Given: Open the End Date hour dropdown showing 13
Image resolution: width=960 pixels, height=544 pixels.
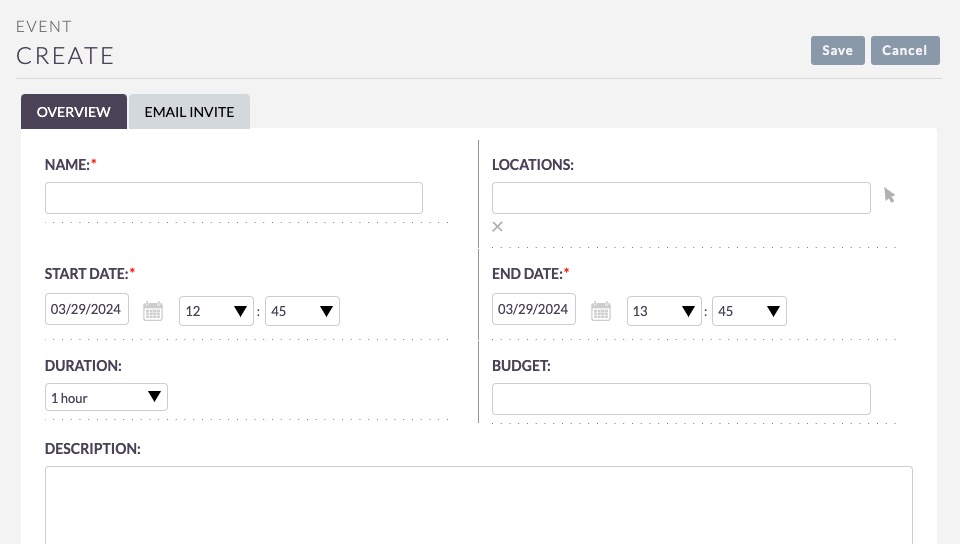Looking at the screenshot, I should pos(664,311).
